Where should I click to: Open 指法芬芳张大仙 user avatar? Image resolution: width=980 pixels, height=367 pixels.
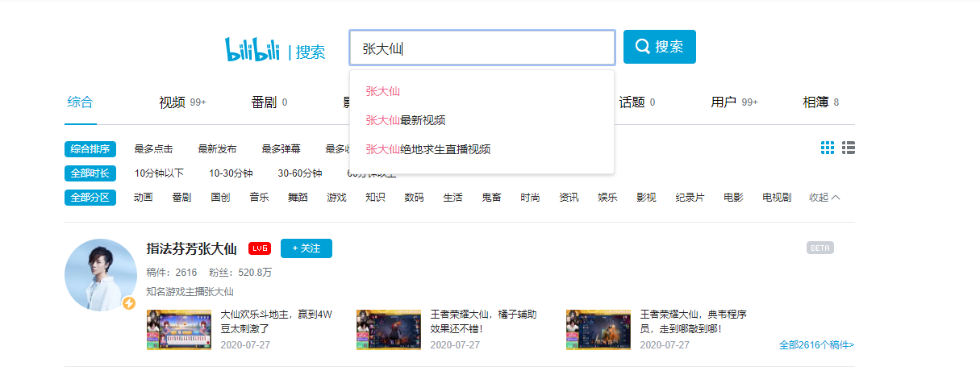pyautogui.click(x=101, y=275)
